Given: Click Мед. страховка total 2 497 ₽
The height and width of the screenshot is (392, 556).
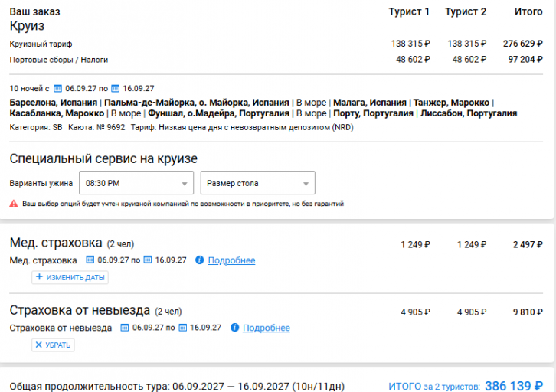Looking at the screenshot, I should tap(528, 244).
